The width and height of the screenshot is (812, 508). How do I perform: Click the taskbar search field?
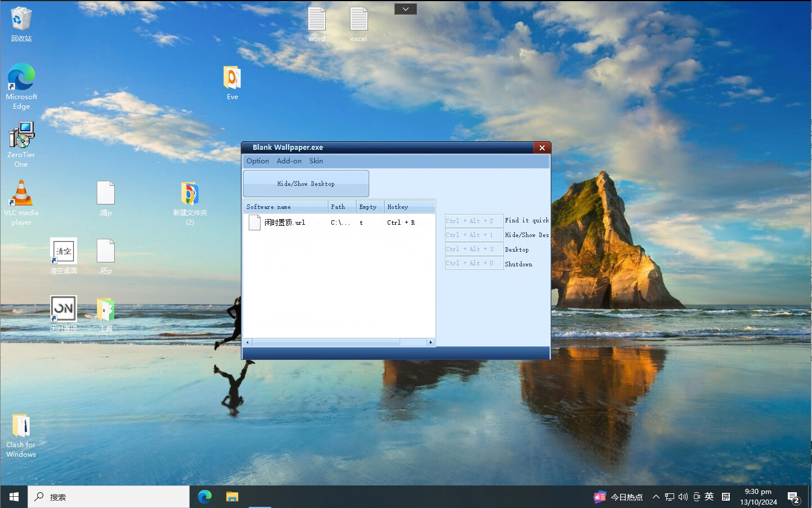pyautogui.click(x=107, y=497)
